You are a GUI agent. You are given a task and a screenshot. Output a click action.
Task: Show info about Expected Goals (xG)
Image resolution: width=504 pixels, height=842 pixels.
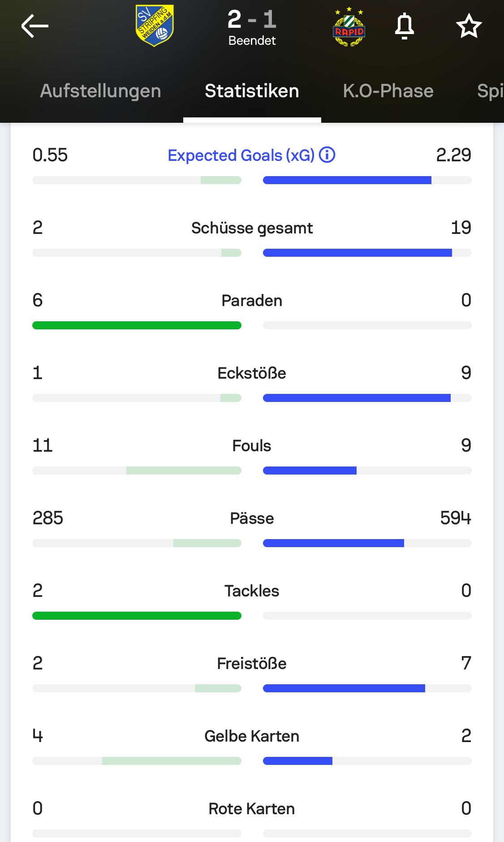[x=327, y=155]
